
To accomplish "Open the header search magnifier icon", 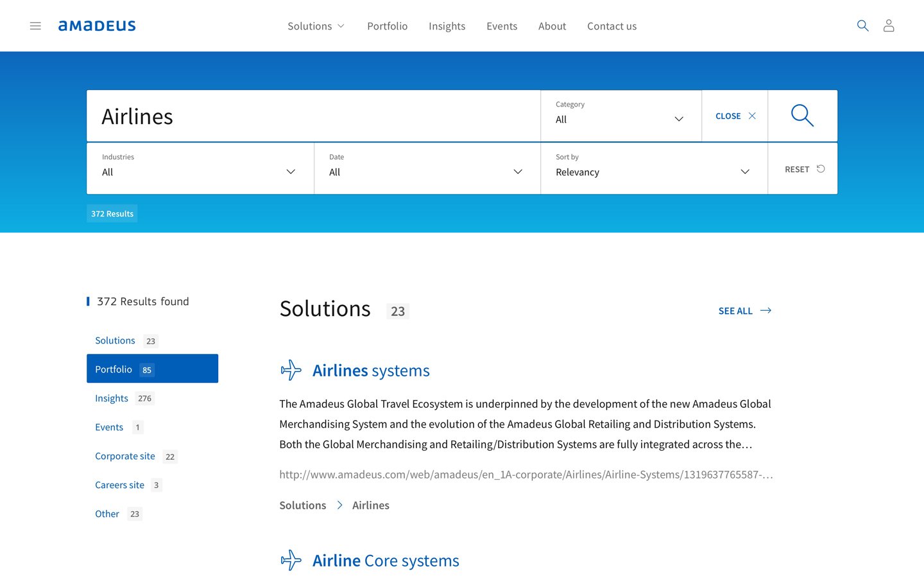I will click(862, 26).
